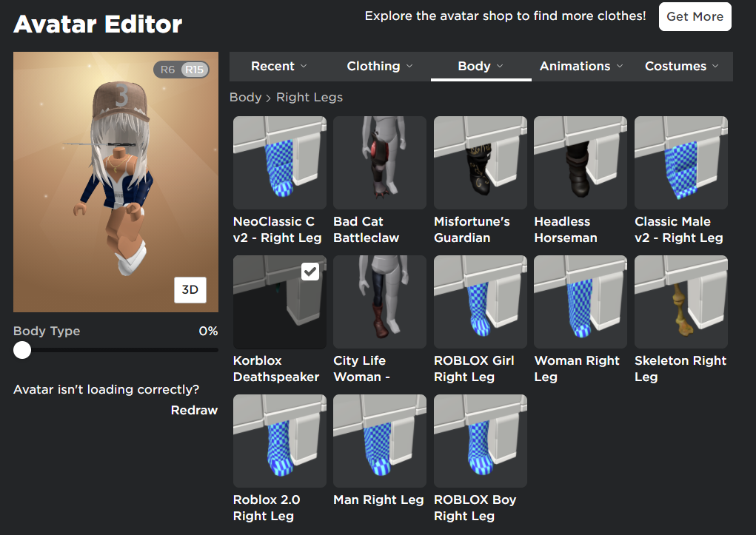Expand the Body dropdown chevron
Viewport: 756px width, 535px height.
(x=500, y=66)
